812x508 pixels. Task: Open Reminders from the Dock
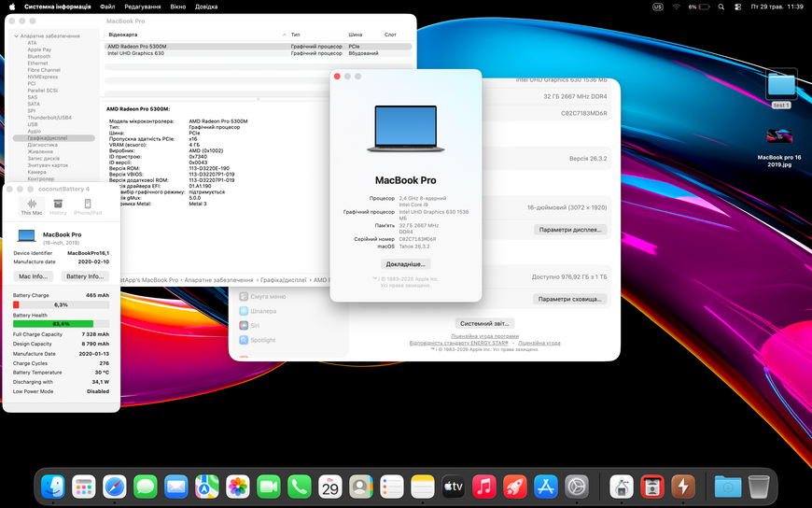(391, 487)
